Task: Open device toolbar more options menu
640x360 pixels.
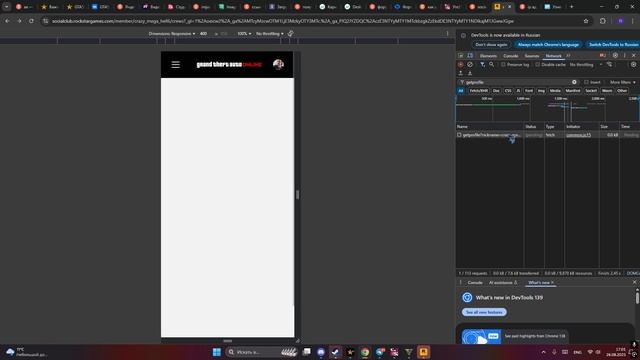Action: 447,33
